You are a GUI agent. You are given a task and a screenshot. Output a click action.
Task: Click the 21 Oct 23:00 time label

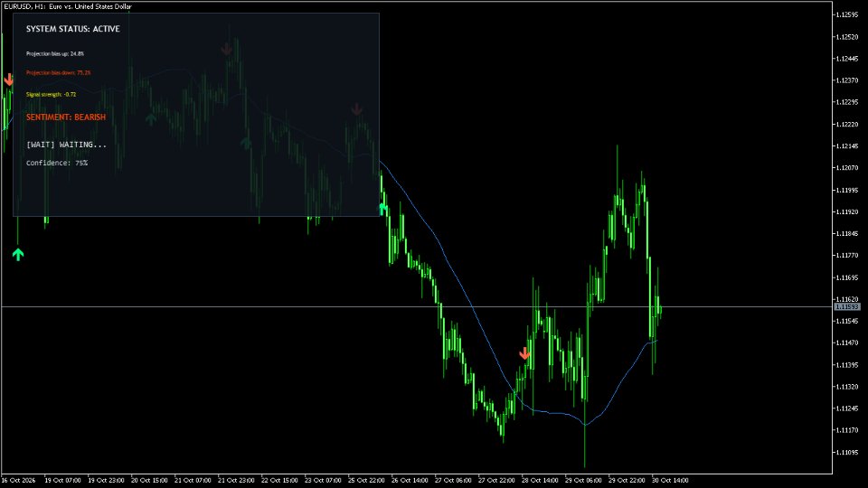[236, 480]
